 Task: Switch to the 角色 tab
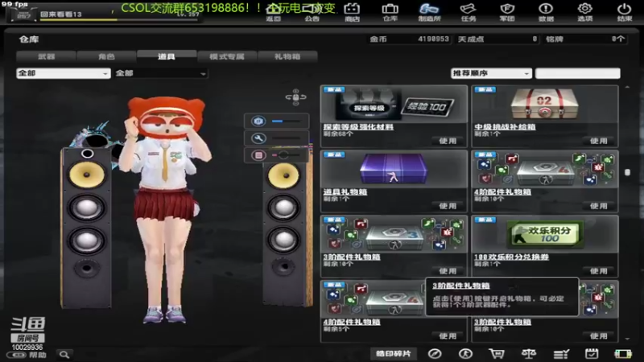click(106, 56)
